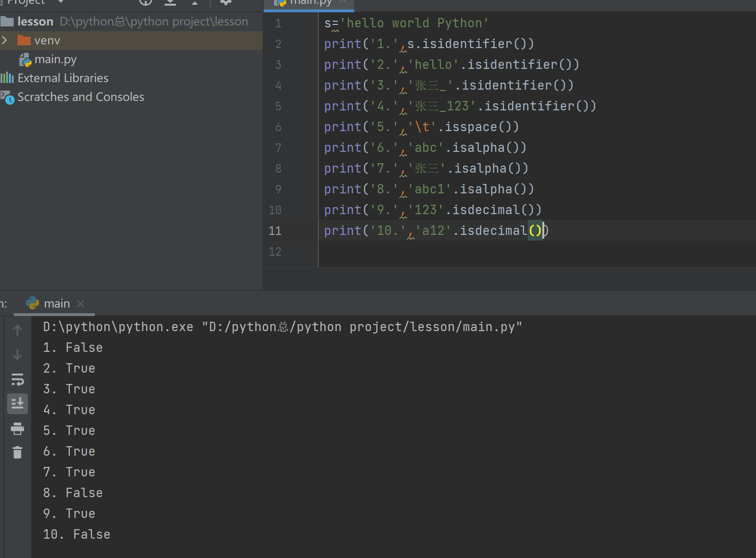Click the Up the Stack Trace arrow

(17, 330)
